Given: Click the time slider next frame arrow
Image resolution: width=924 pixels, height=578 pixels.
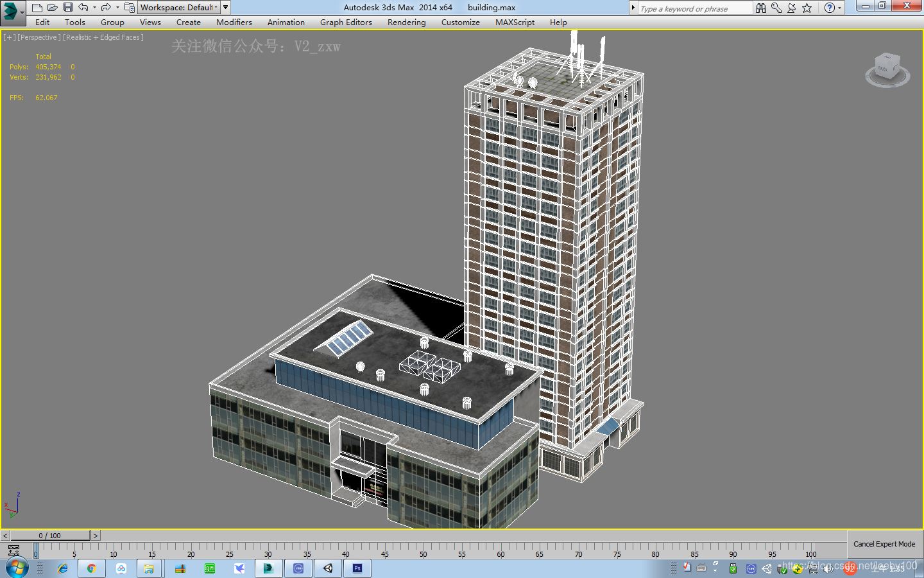Looking at the screenshot, I should tap(96, 536).
